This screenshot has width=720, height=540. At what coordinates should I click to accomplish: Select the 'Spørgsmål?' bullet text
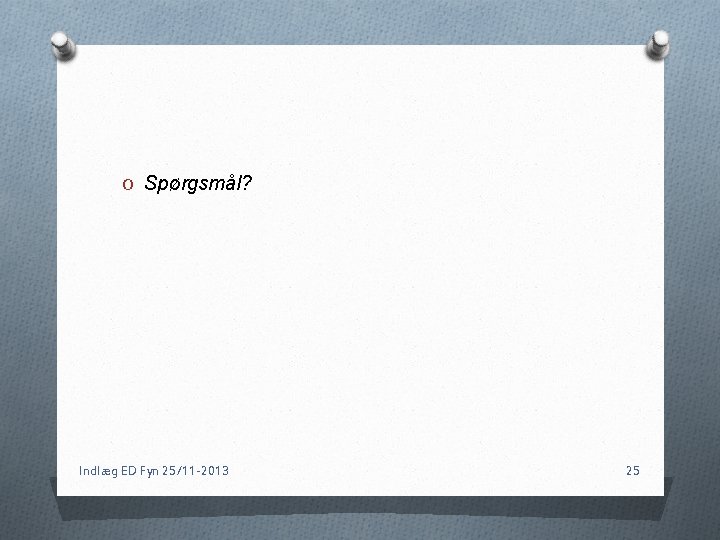198,184
